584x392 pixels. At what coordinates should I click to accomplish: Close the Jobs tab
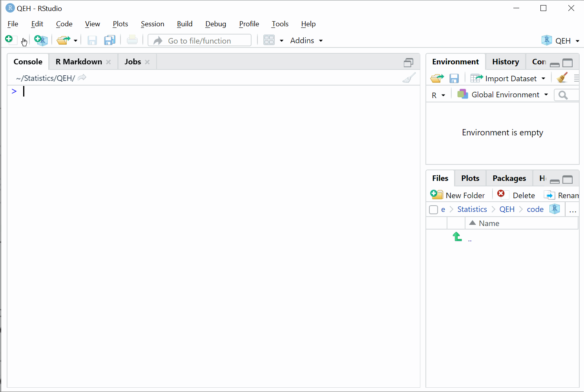pyautogui.click(x=147, y=62)
